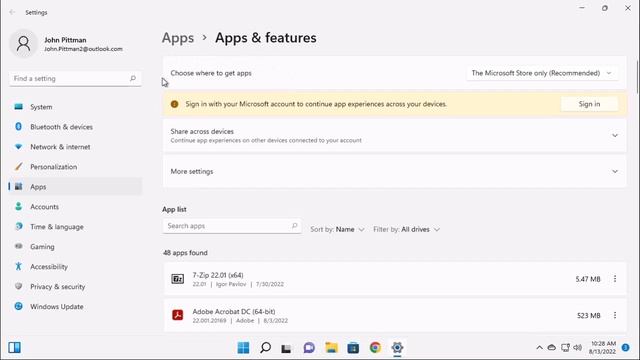This screenshot has height=360, width=640.
Task: Click the 7-Zip app icon in list
Action: pos(178,279)
